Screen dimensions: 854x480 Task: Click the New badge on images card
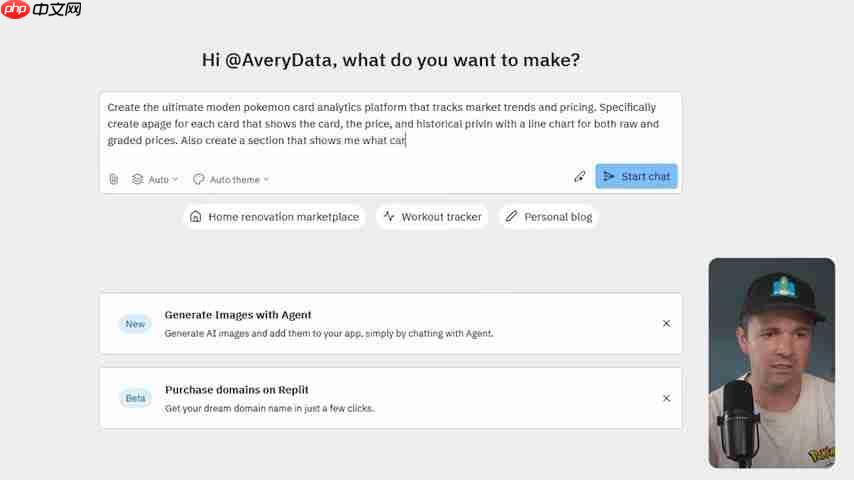tap(135, 324)
